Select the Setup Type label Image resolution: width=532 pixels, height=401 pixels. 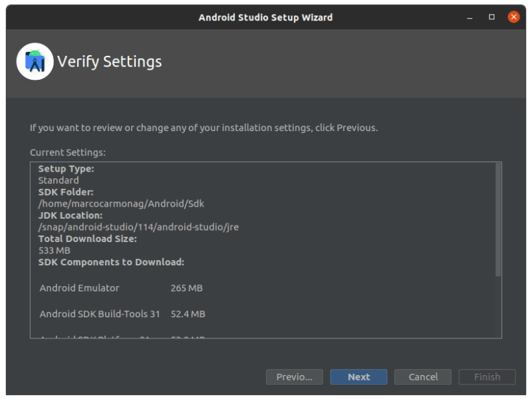coord(66,169)
